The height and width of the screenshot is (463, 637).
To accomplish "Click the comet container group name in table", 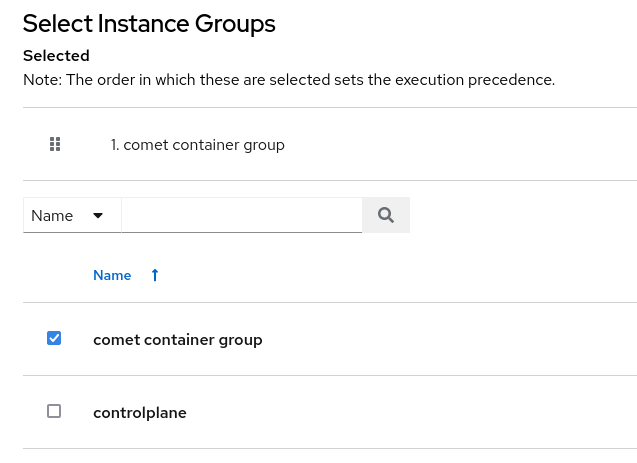I will [x=177, y=339].
